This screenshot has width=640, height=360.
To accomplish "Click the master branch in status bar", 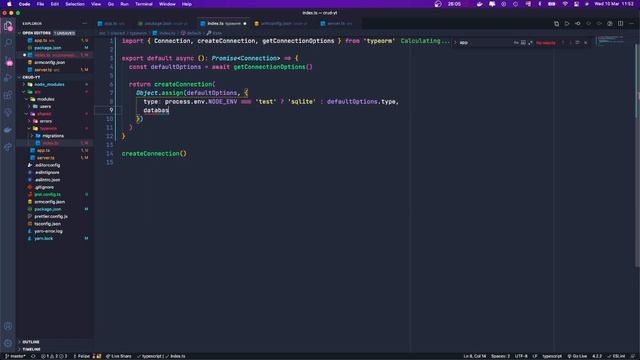I will (15, 356).
